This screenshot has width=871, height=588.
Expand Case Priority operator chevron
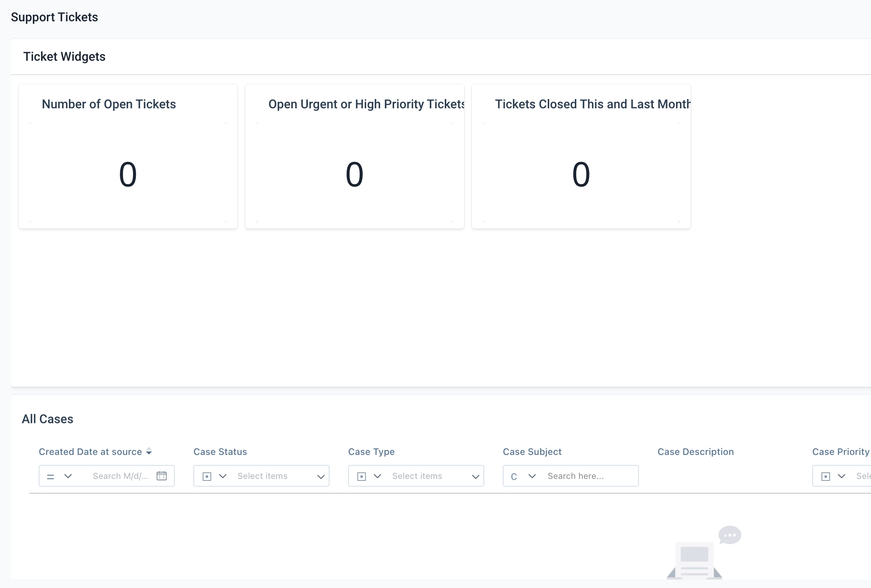pos(842,476)
